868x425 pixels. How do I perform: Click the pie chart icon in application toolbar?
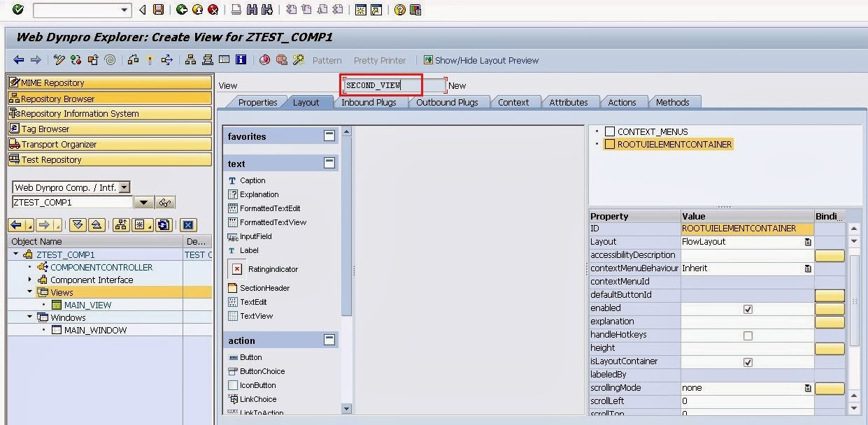[264, 60]
